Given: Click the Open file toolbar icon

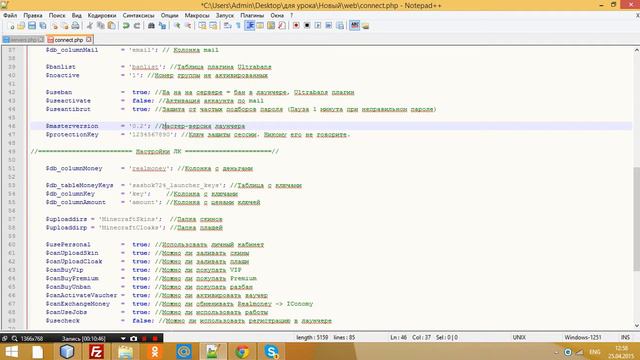Looking at the screenshot, I should click(x=21, y=26).
